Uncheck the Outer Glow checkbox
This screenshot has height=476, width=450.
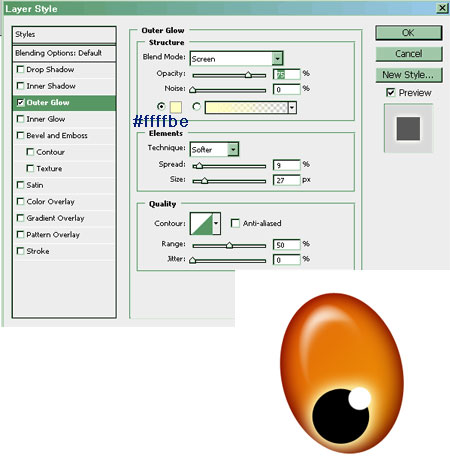[20, 102]
